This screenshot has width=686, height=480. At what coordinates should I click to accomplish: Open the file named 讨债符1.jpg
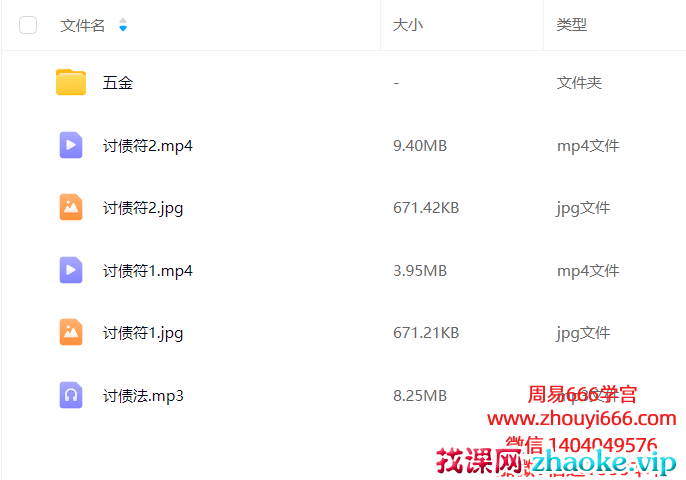[x=143, y=333]
